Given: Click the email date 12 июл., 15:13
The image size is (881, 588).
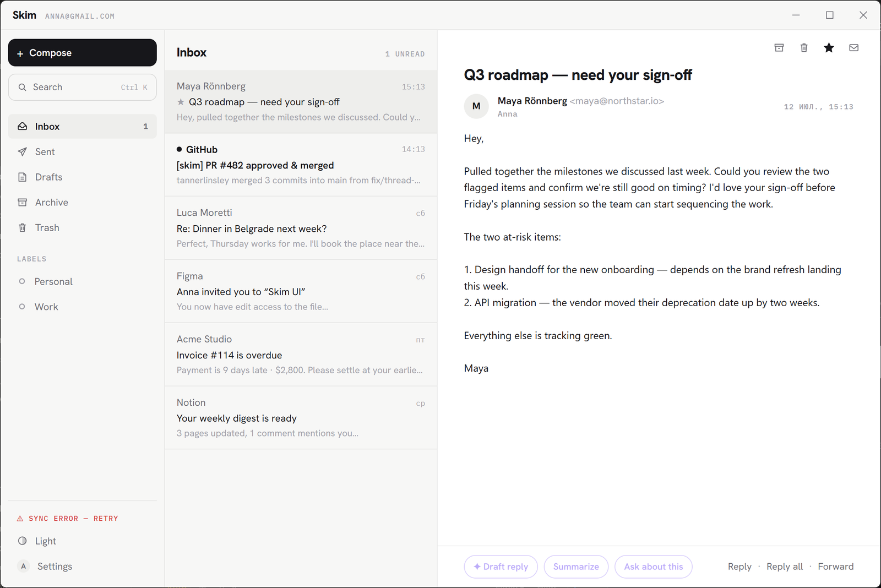Looking at the screenshot, I should [x=818, y=107].
